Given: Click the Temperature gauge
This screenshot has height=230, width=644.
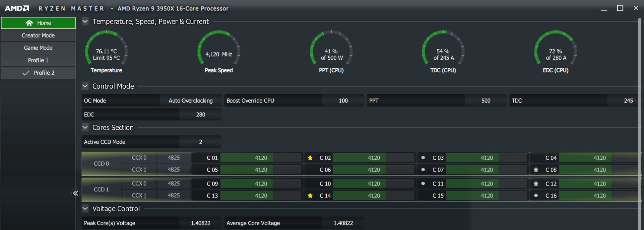Looking at the screenshot, I should [106, 51].
